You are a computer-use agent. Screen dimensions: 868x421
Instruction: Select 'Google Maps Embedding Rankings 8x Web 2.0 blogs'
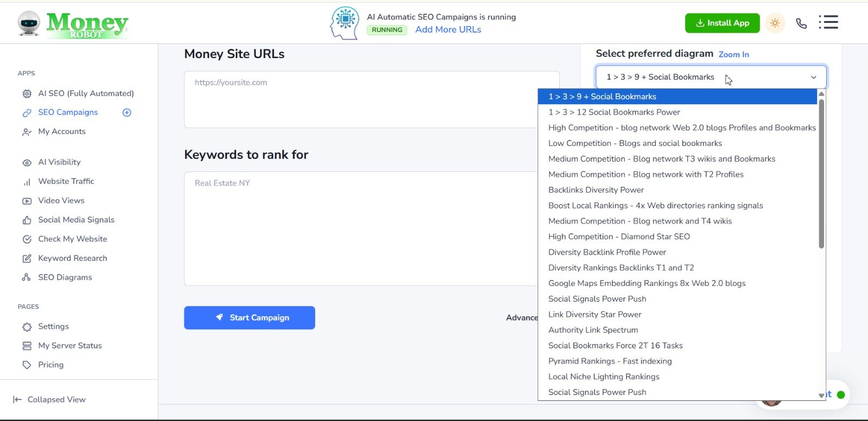click(677, 283)
